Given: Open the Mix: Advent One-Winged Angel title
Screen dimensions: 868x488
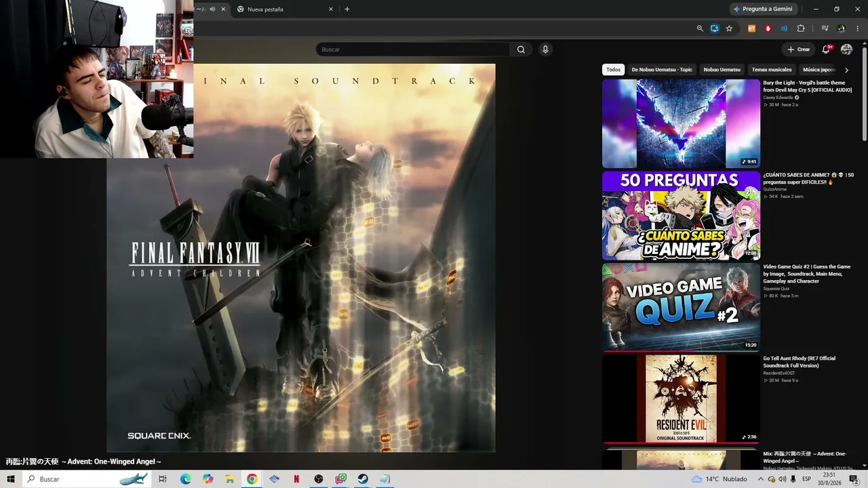Looking at the screenshot, I should pos(805,457).
